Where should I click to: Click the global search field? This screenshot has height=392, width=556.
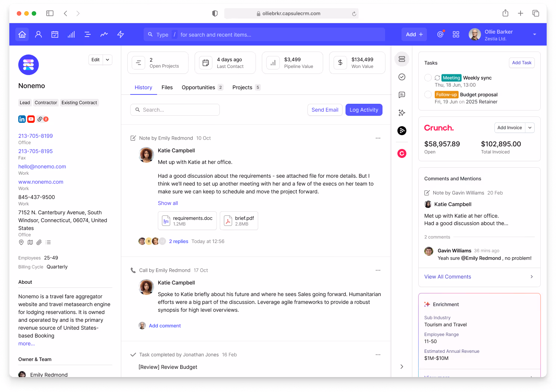tap(264, 34)
